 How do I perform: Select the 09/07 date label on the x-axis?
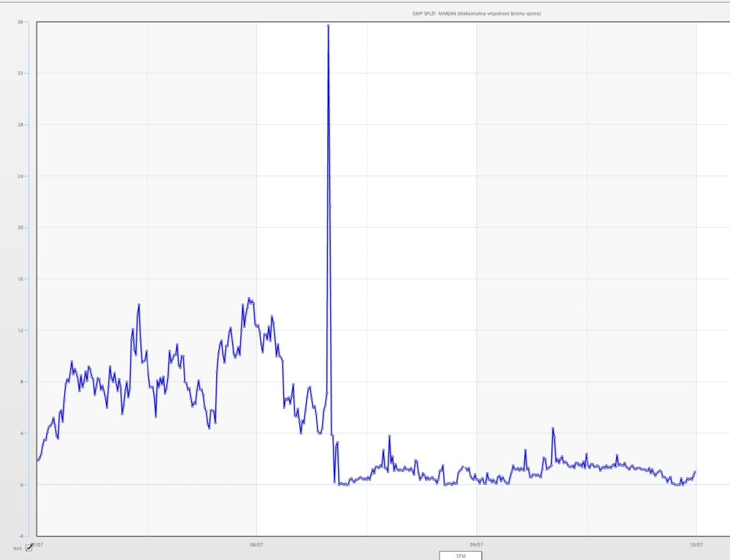point(476,544)
